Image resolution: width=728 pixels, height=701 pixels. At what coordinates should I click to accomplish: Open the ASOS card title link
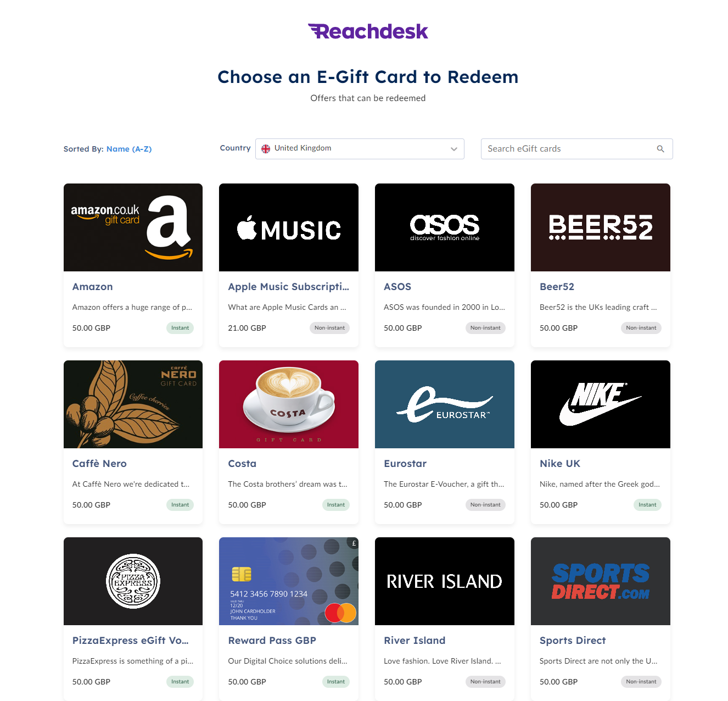[x=397, y=287]
